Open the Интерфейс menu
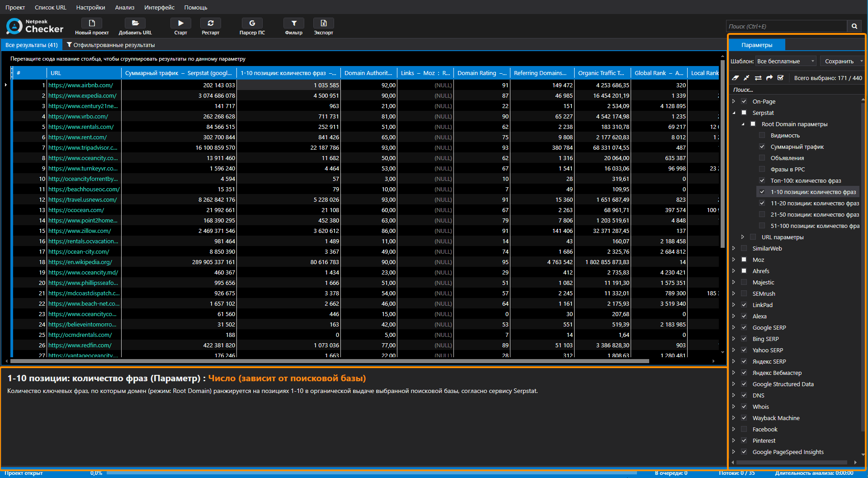This screenshot has width=868, height=478. [x=159, y=7]
